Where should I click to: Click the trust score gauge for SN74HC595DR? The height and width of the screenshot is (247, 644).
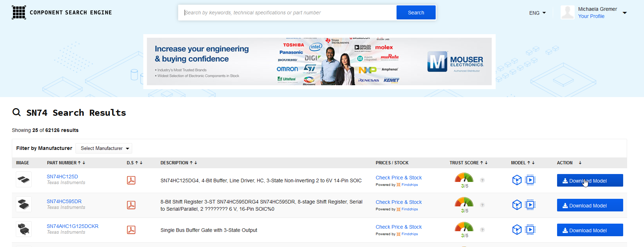pos(464,202)
